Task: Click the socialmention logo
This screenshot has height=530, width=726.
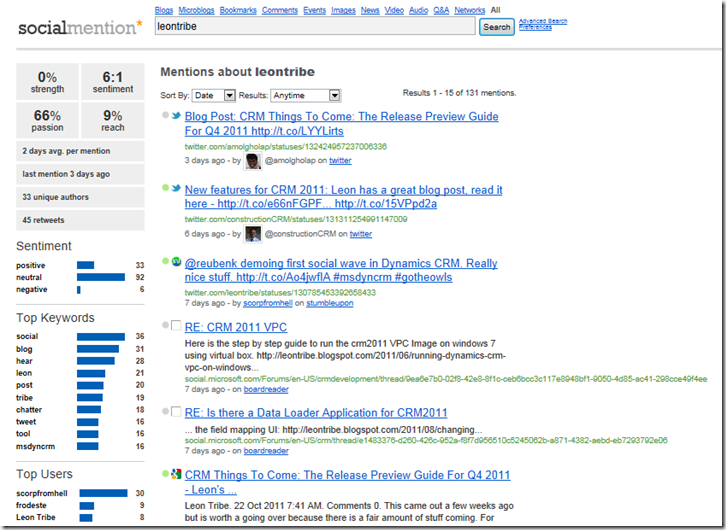Action: coord(80,27)
